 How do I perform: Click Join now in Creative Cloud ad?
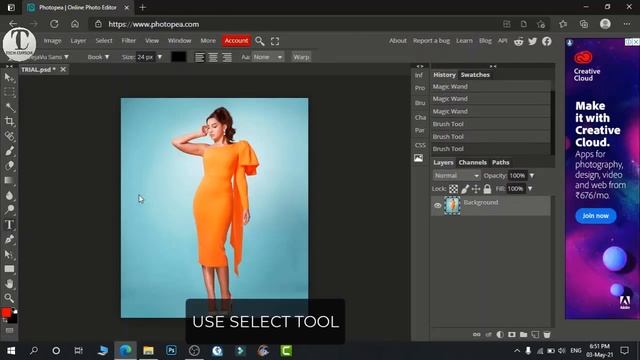[x=596, y=216]
